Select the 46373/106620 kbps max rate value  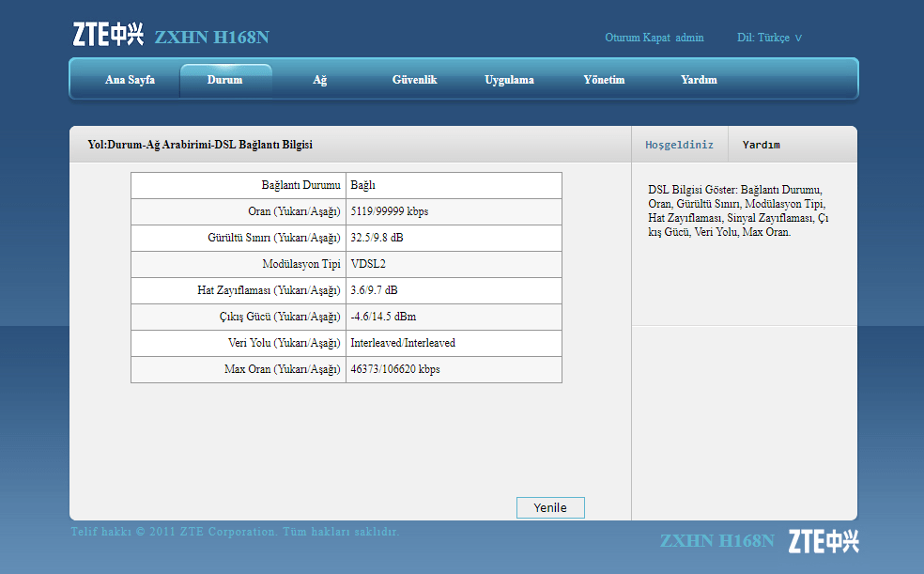click(x=395, y=369)
